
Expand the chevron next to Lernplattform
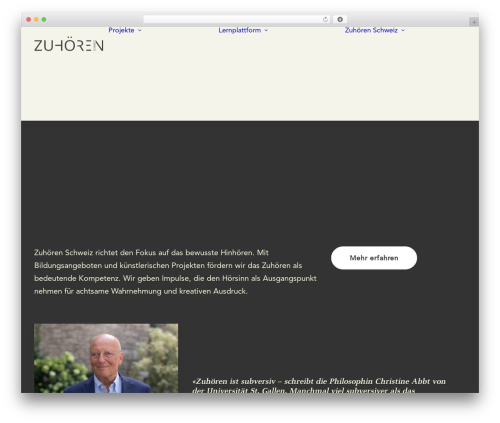point(266,30)
